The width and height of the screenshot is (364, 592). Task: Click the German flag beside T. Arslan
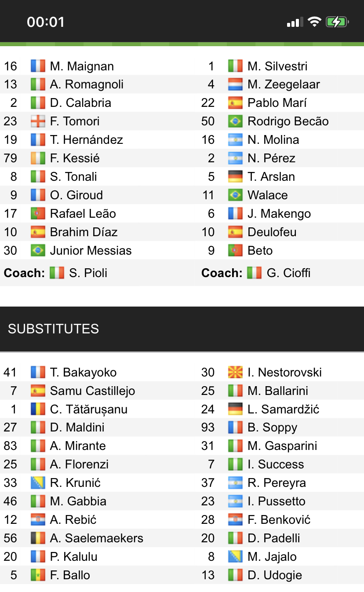pyautogui.click(x=235, y=176)
